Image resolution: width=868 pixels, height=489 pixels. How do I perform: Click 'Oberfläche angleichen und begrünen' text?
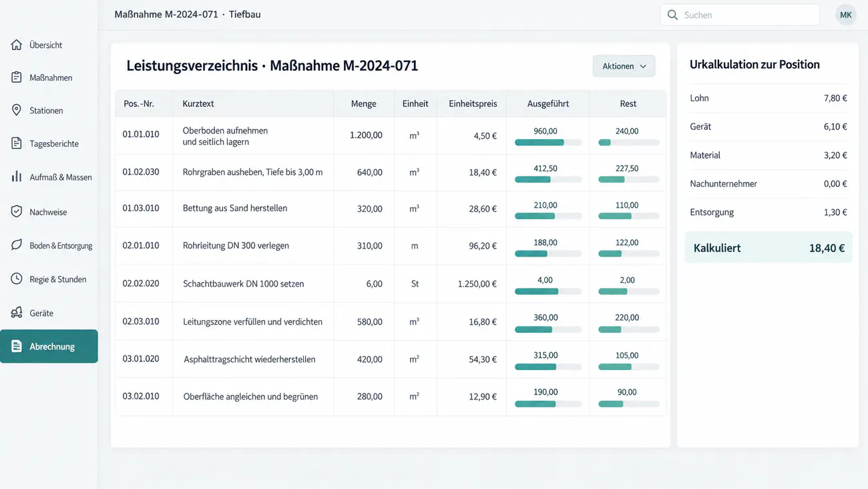click(250, 397)
